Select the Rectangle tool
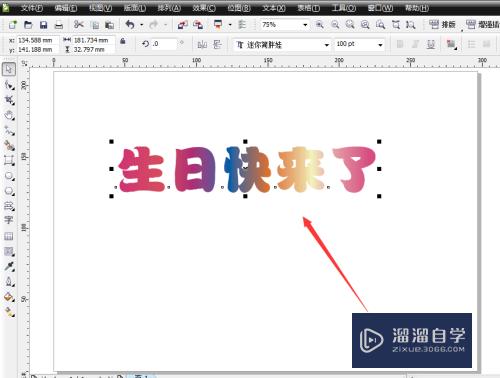Viewport: 500px width, 378px height. pyautogui.click(x=9, y=161)
